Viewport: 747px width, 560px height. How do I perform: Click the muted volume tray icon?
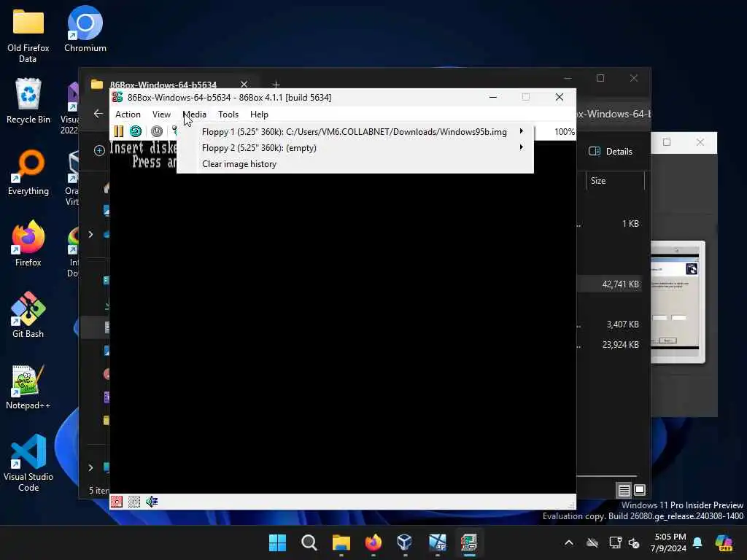pyautogui.click(x=634, y=542)
